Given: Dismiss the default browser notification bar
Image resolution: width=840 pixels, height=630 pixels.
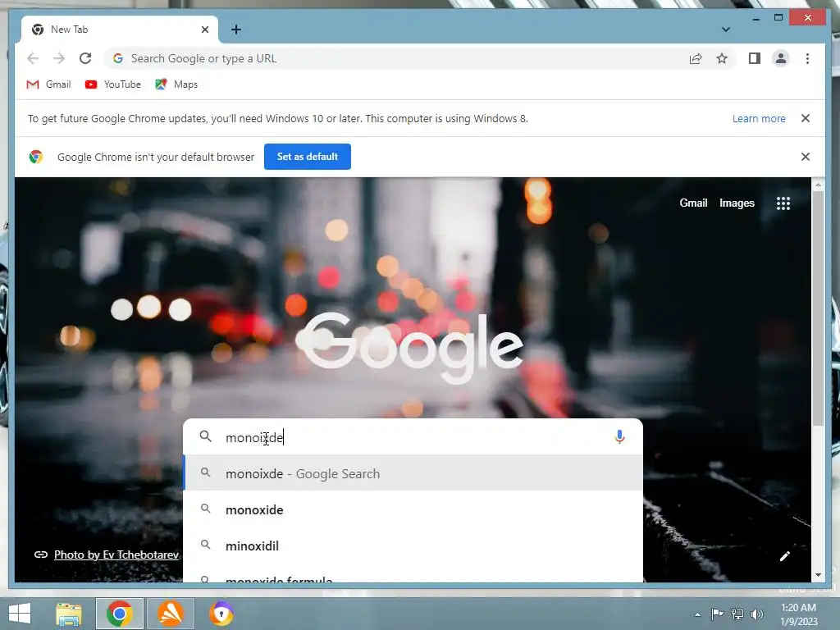Looking at the screenshot, I should click(x=806, y=157).
